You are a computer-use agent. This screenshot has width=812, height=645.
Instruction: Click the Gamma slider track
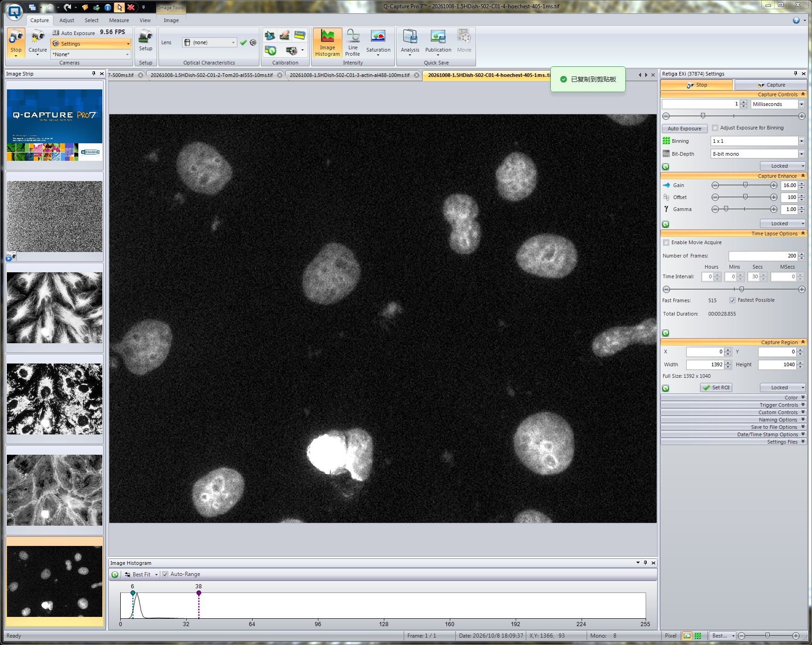pos(744,209)
